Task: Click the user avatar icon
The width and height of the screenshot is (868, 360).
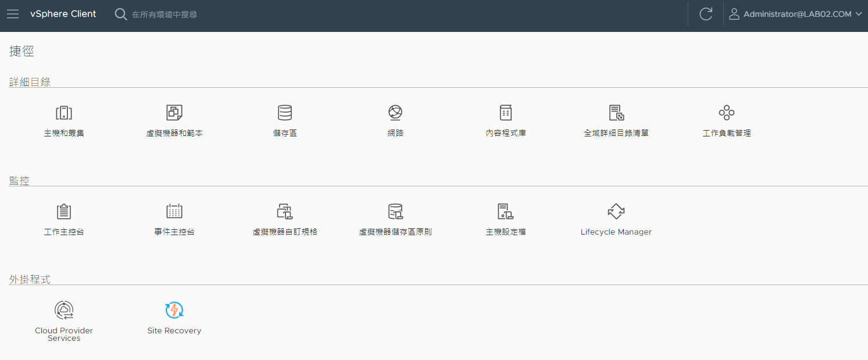Action: (734, 14)
